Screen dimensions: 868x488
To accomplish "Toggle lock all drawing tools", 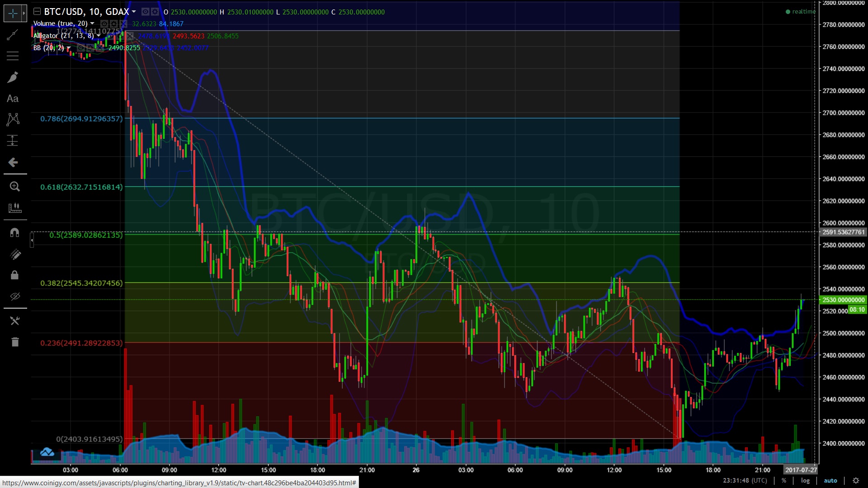I will pyautogui.click(x=14, y=275).
